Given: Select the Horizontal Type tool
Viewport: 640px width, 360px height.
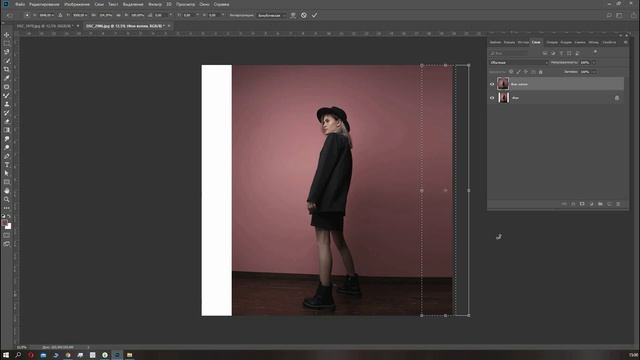Looking at the screenshot, I should tap(7, 164).
